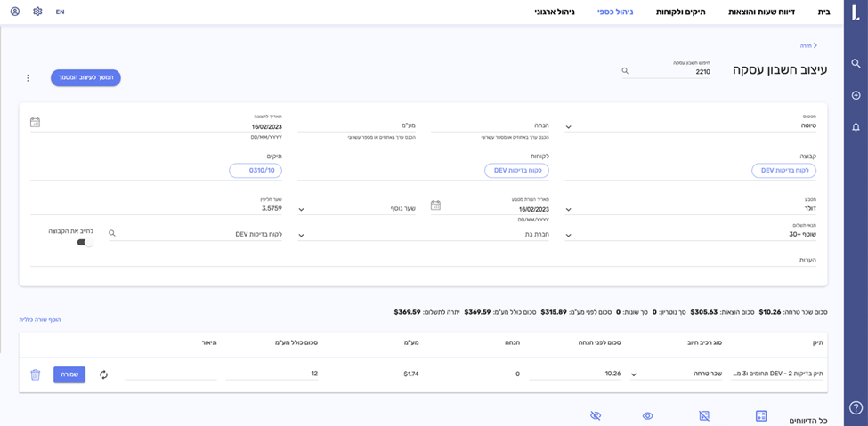Click the trash icon in the invoice row

tap(36, 374)
